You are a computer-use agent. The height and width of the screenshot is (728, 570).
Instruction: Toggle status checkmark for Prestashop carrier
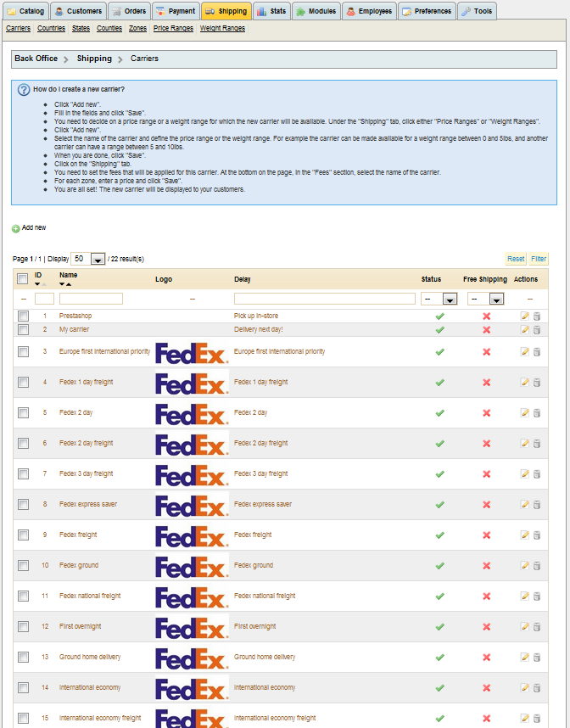[x=440, y=316]
